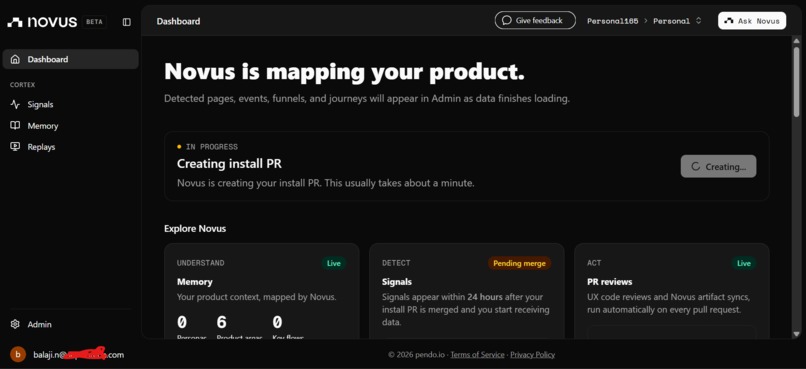Click the Pending merge badge
Viewport: 806px width, 369px height.
click(x=519, y=263)
